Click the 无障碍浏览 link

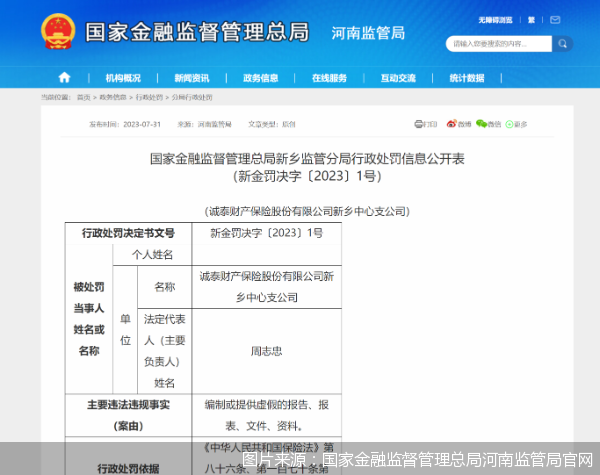[x=495, y=20]
